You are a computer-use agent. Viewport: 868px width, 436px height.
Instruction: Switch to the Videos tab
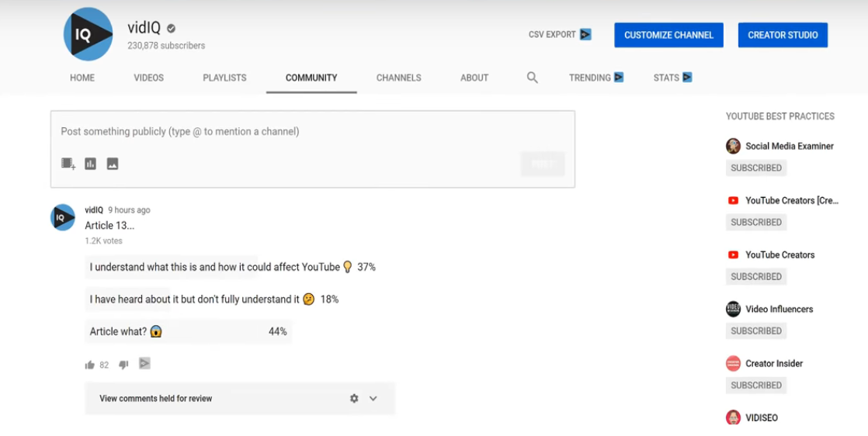(x=148, y=78)
